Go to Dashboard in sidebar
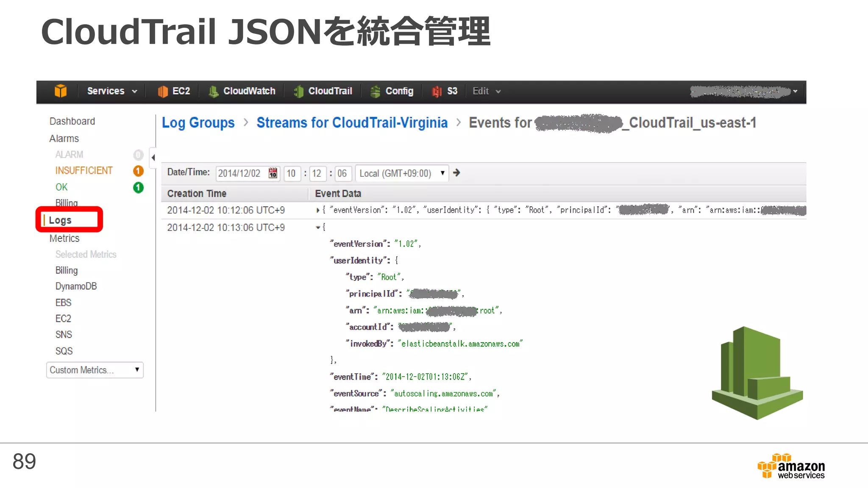 [x=72, y=121]
